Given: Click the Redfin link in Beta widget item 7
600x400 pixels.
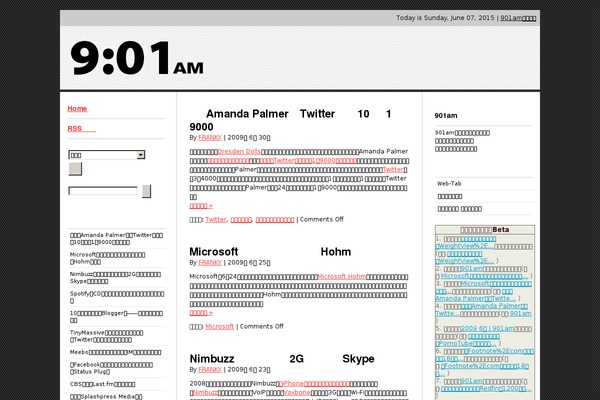Looking at the screenshot, I should point(486,389).
